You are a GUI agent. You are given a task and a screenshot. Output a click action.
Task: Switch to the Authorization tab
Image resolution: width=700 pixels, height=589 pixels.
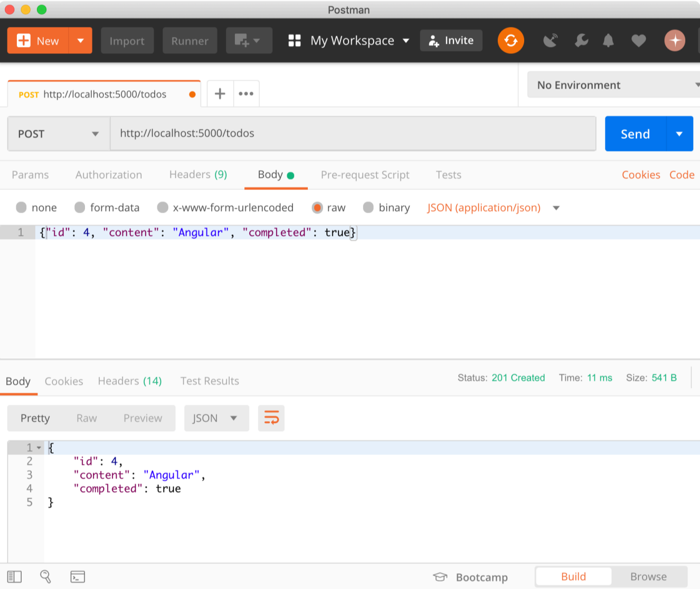point(109,175)
